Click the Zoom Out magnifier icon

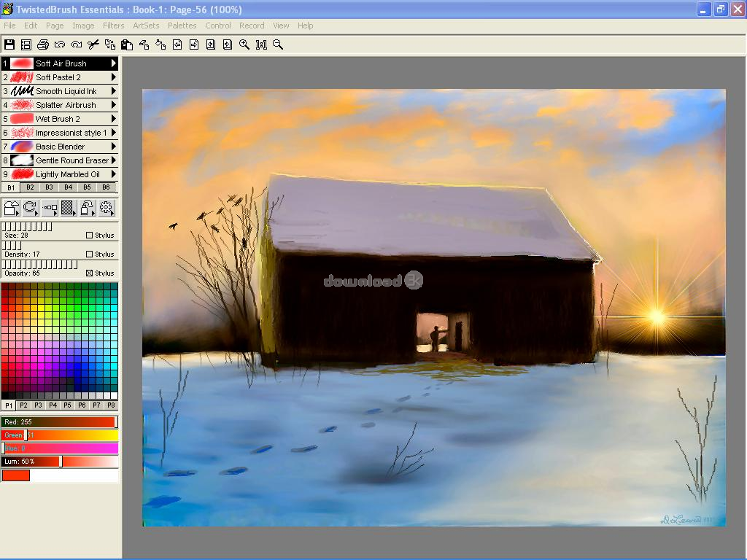point(278,44)
